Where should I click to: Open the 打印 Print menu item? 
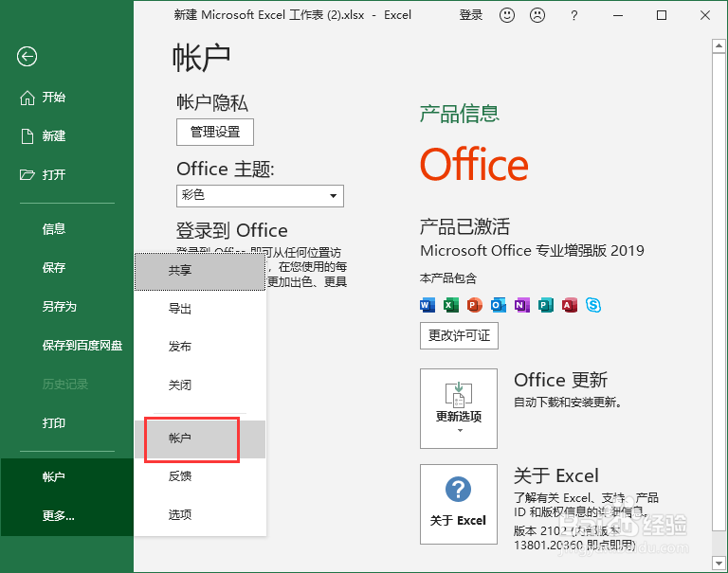pos(54,423)
